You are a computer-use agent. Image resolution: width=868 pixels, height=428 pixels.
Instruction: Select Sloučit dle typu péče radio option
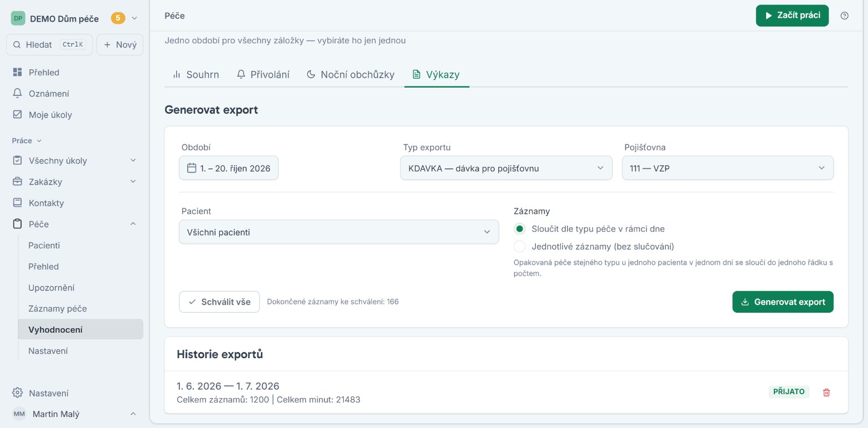click(x=519, y=229)
